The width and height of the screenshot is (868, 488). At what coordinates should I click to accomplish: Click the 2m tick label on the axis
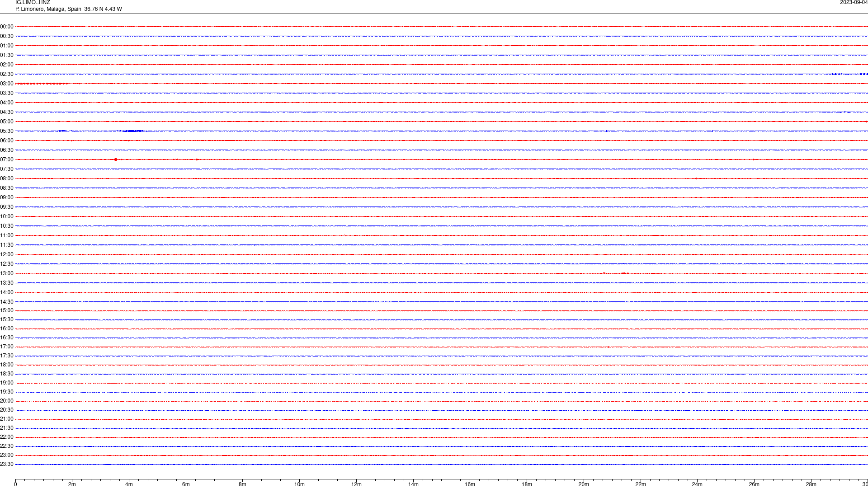pyautogui.click(x=72, y=484)
